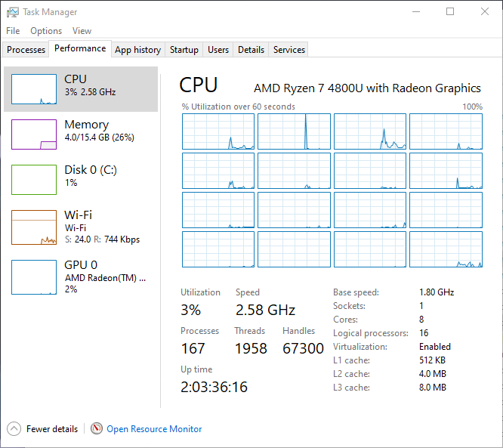Click the AMD Ryzen 7 4800U processor name
Image resolution: width=503 pixels, height=448 pixels.
click(x=367, y=88)
